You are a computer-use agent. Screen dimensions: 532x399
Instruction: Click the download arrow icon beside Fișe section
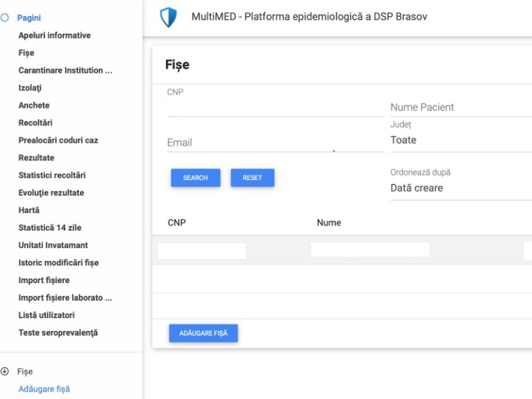click(x=5, y=371)
